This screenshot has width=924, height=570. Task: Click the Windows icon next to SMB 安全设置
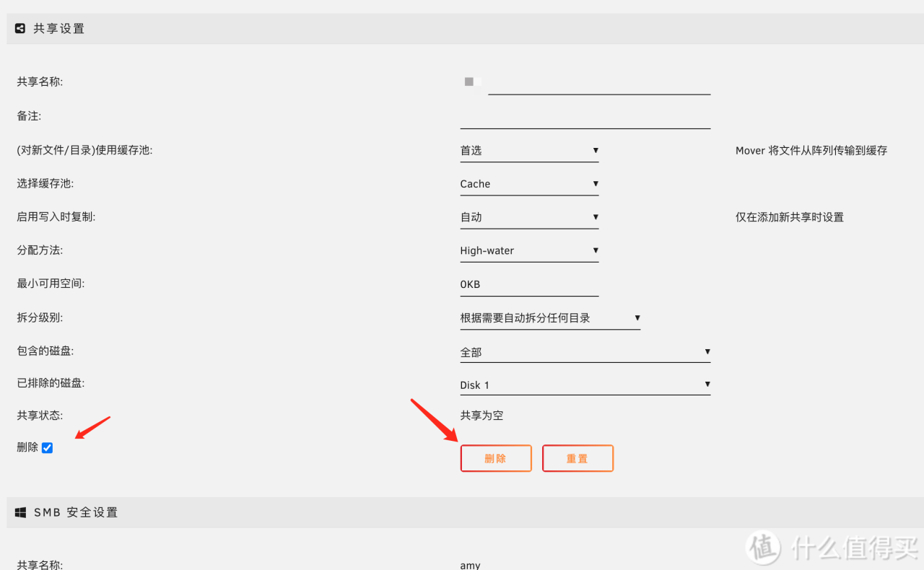click(x=19, y=512)
